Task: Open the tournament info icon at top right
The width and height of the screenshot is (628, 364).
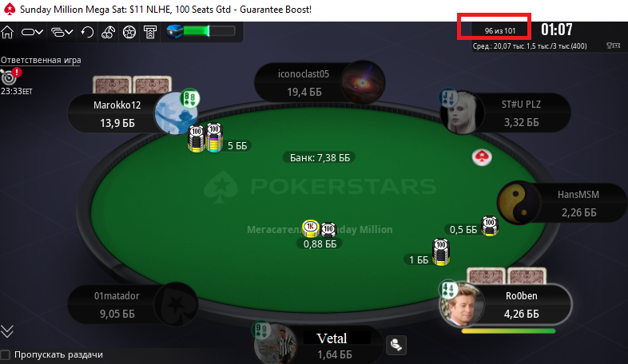Action: point(613,46)
